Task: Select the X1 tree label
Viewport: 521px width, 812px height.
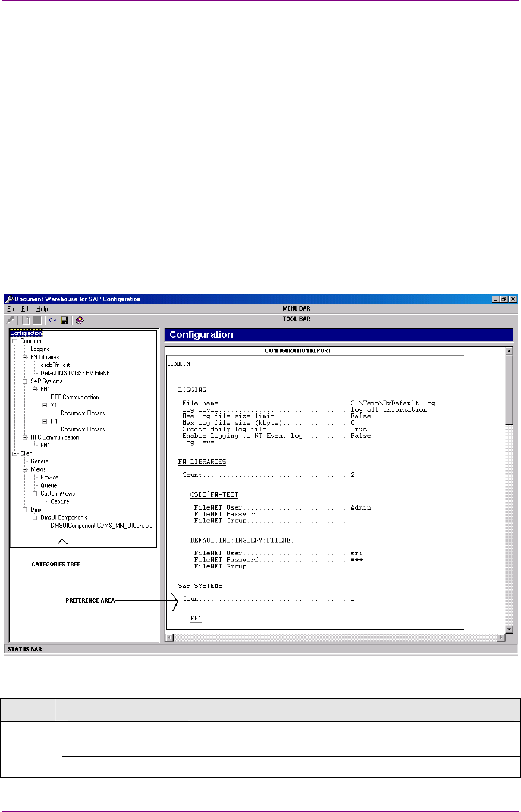Action: [54, 405]
